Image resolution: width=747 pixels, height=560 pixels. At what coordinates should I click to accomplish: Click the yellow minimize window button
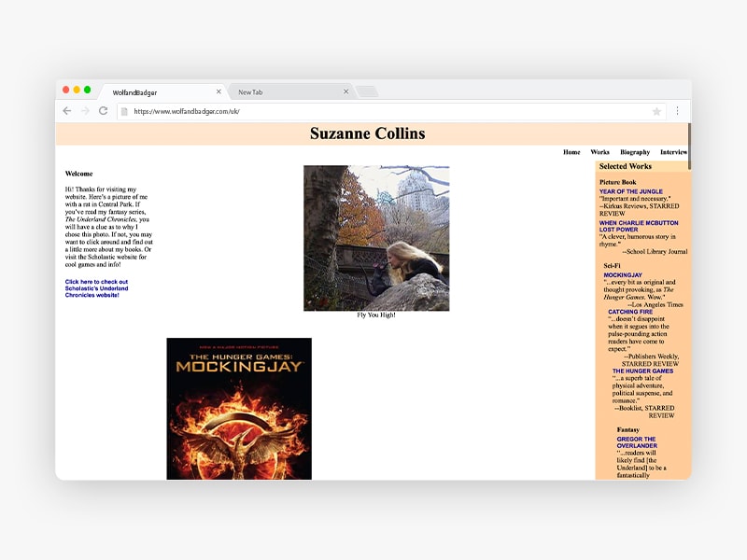point(77,90)
